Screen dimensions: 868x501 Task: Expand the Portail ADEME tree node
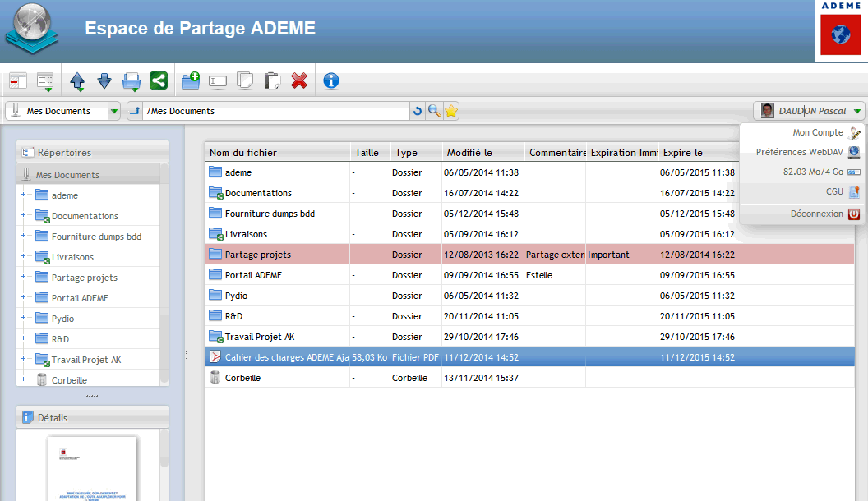click(23, 297)
